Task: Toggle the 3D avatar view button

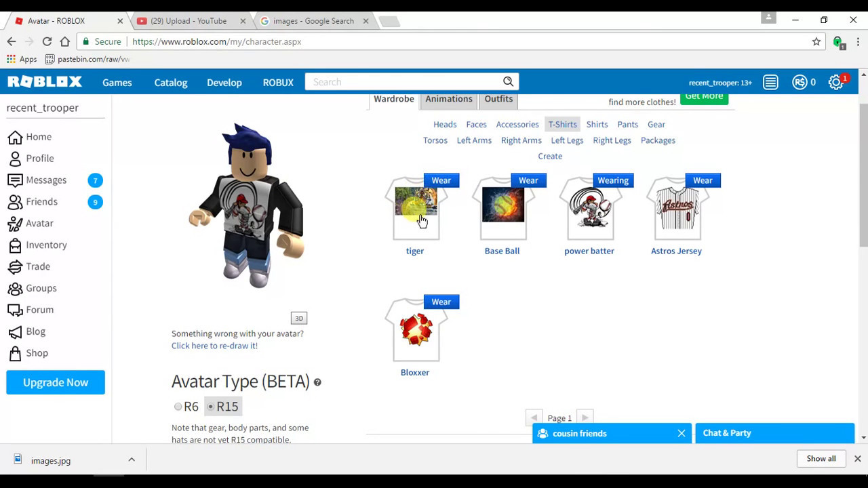Action: 299,319
